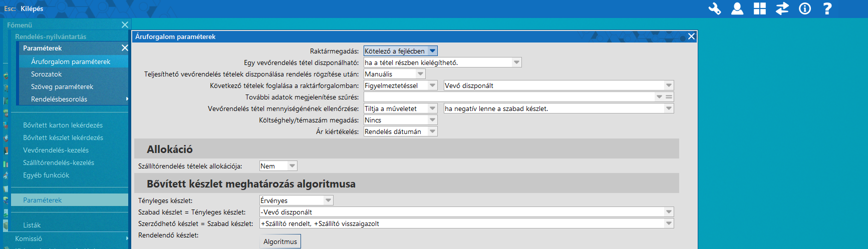Expand the ha negatív lenne a szabad készlet dropdown
This screenshot has width=868, height=249.
[x=669, y=108]
